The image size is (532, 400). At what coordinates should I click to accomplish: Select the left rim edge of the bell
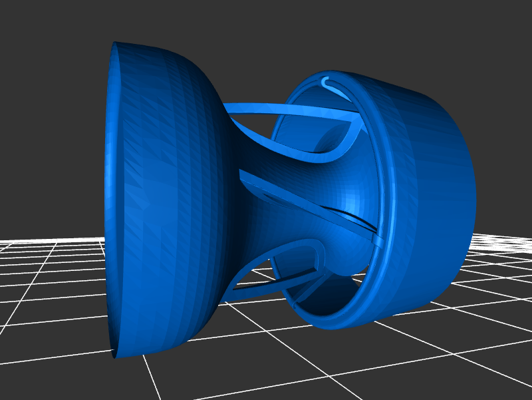click(108, 200)
